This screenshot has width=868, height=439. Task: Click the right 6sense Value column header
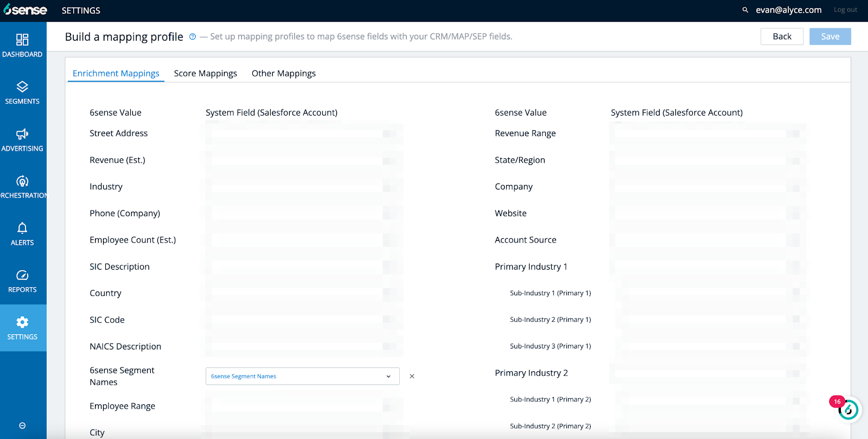pos(521,112)
